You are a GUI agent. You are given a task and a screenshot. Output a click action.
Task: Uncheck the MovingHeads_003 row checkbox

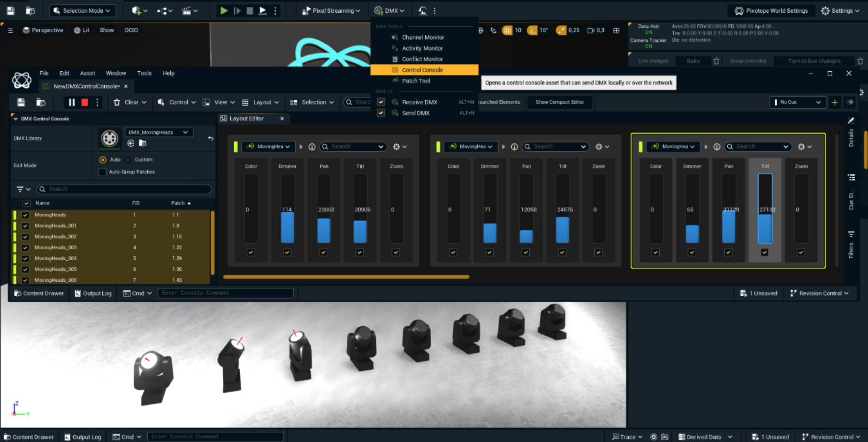pos(25,247)
